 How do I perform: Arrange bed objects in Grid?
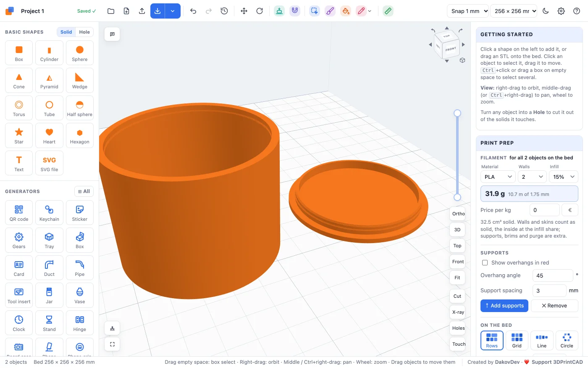[x=517, y=340]
